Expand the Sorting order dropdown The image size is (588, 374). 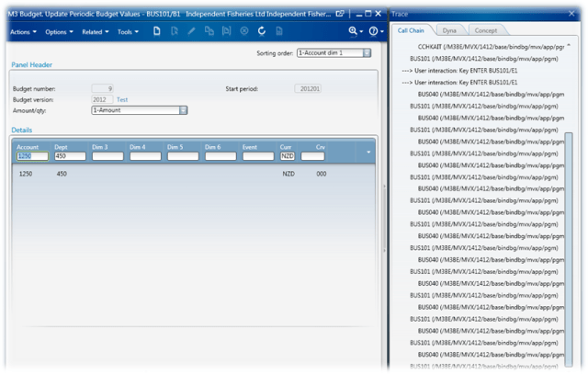[367, 53]
